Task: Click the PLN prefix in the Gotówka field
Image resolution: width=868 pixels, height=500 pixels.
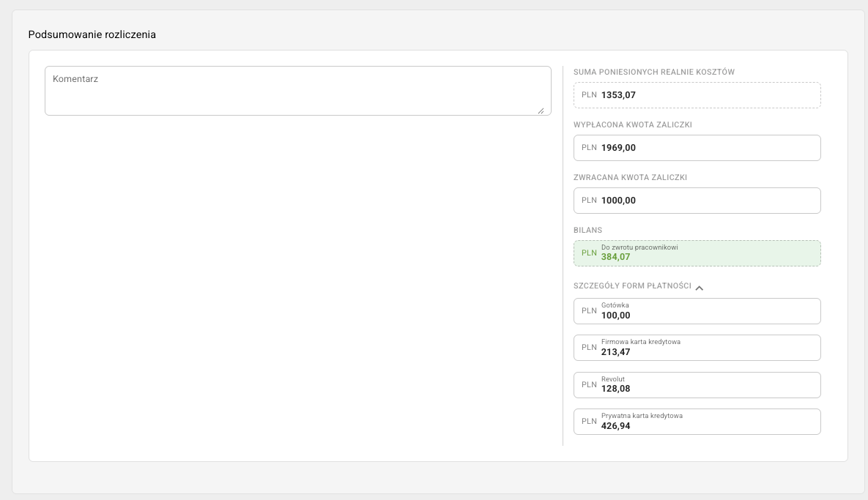Action: 589,310
